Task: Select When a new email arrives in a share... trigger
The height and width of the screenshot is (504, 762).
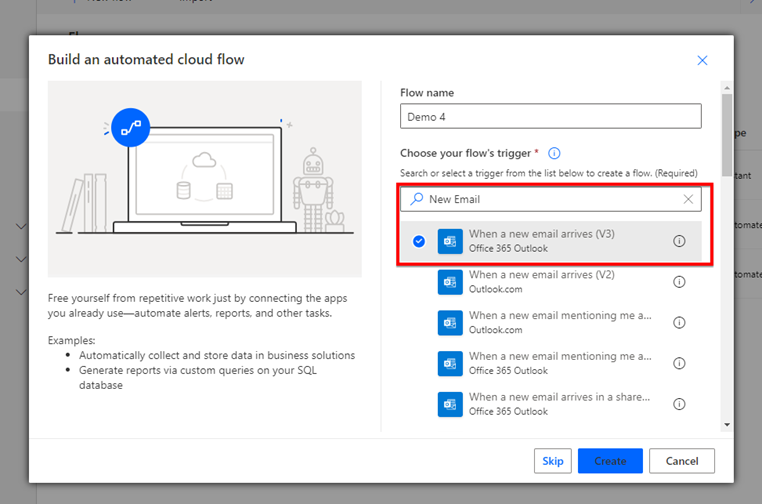Action: click(x=559, y=397)
